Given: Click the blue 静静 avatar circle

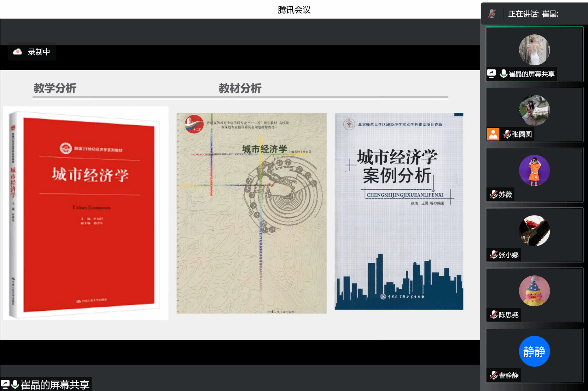Looking at the screenshot, I should (x=534, y=351).
